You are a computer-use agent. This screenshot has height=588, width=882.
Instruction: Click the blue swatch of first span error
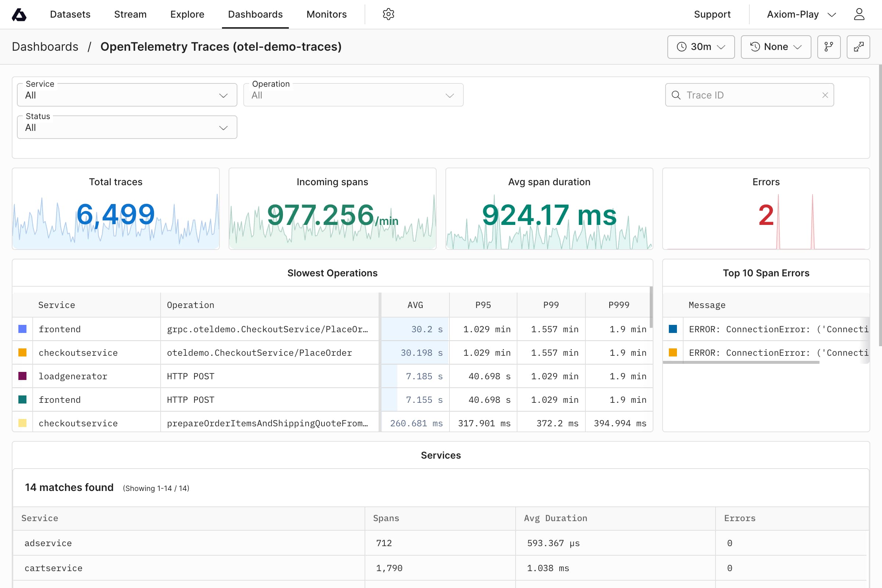point(673,329)
